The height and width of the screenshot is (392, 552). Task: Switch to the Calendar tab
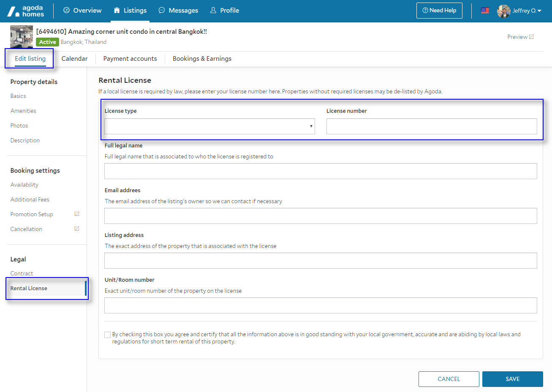coord(75,59)
